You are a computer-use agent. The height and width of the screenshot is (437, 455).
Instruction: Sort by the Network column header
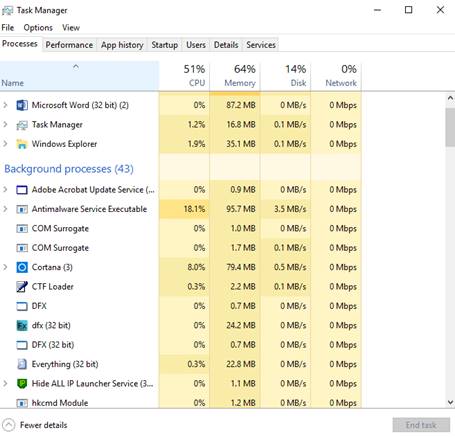[x=336, y=76]
